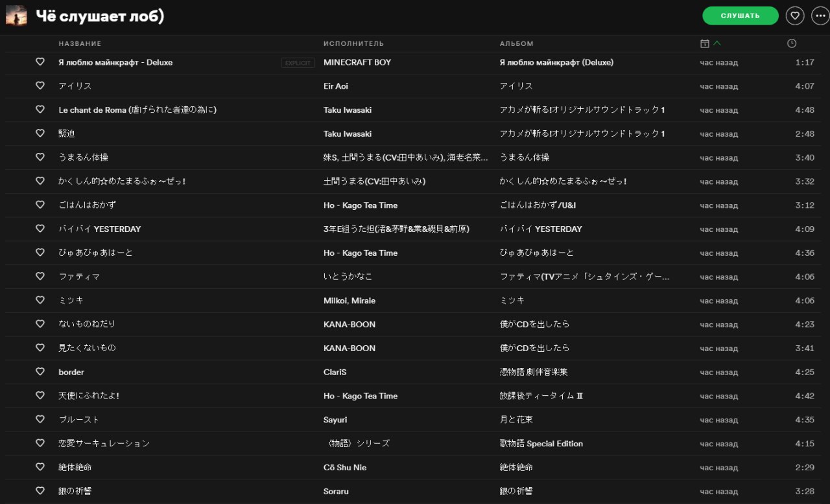Image resolution: width=830 pixels, height=504 pixels.
Task: Click heart icon for ないものねだり track
Action: [x=40, y=324]
